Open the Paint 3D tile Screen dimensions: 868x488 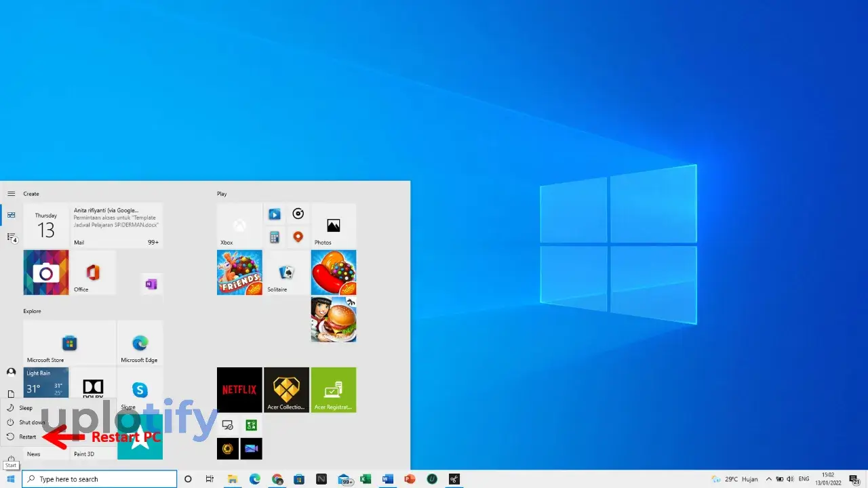(93, 453)
